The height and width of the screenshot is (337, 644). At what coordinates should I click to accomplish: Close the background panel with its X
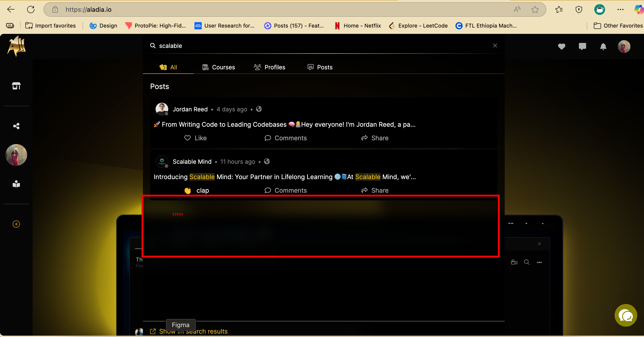[x=539, y=244]
